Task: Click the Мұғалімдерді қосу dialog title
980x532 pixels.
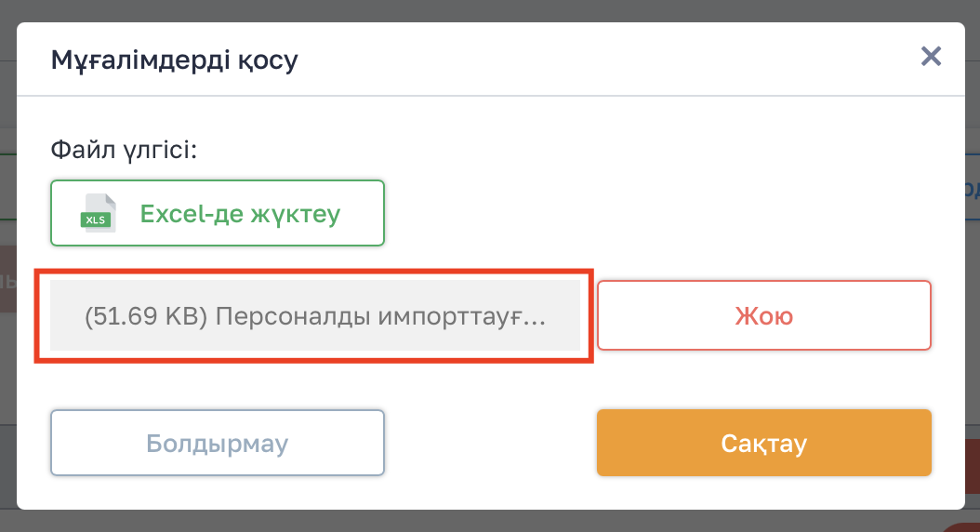Action: pyautogui.click(x=174, y=60)
